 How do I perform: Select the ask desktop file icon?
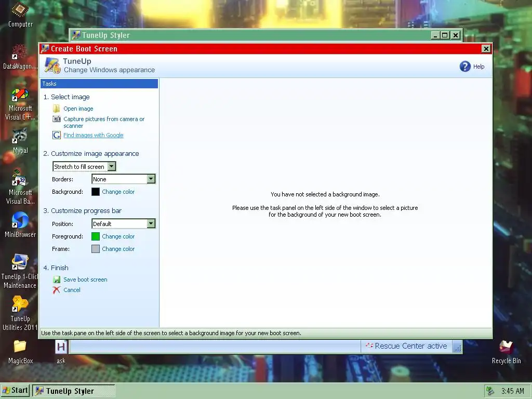[61, 347]
